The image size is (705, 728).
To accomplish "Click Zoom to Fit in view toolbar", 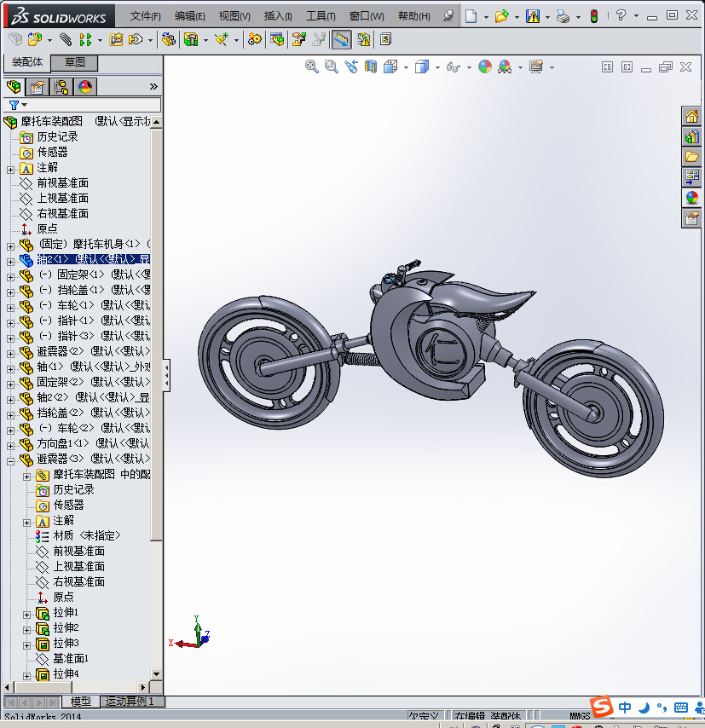I will 312,66.
